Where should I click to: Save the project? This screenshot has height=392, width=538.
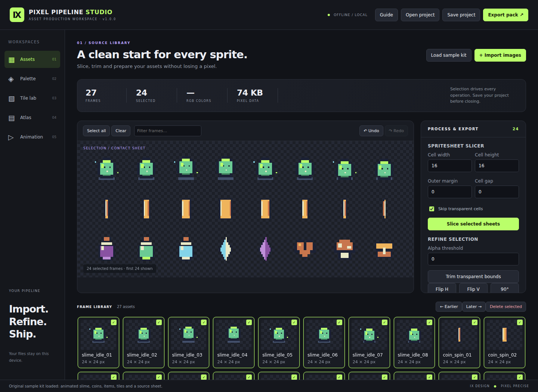[461, 15]
